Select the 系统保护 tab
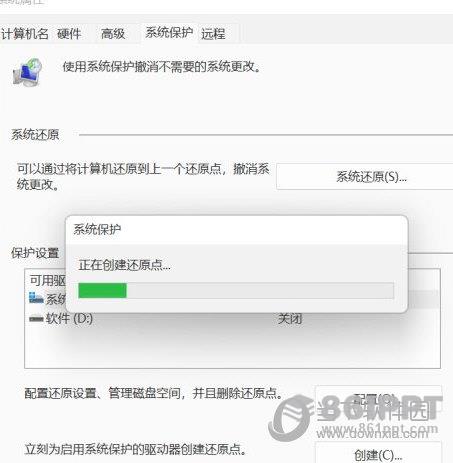453x463 pixels. click(x=169, y=33)
